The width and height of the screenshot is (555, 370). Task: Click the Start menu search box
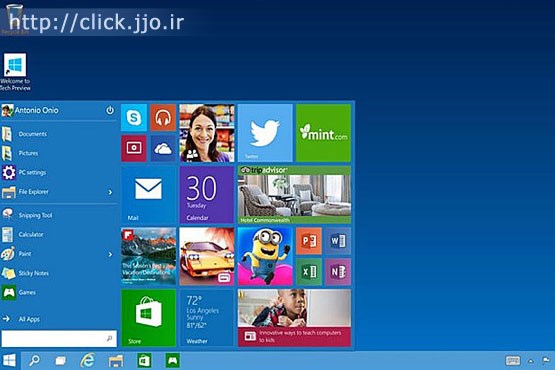click(x=59, y=338)
